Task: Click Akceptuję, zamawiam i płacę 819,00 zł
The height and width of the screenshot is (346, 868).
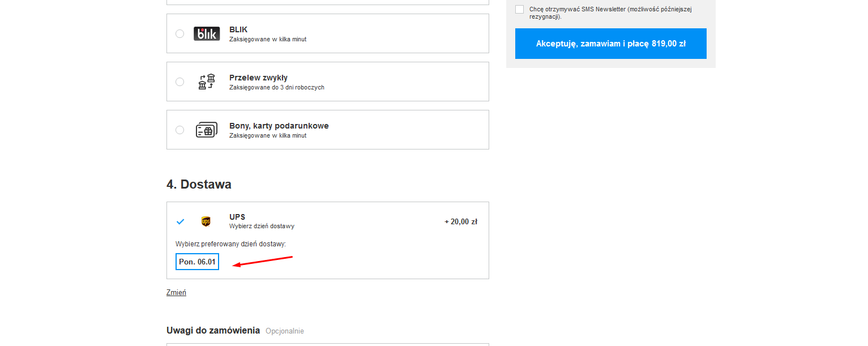Action: 610,44
